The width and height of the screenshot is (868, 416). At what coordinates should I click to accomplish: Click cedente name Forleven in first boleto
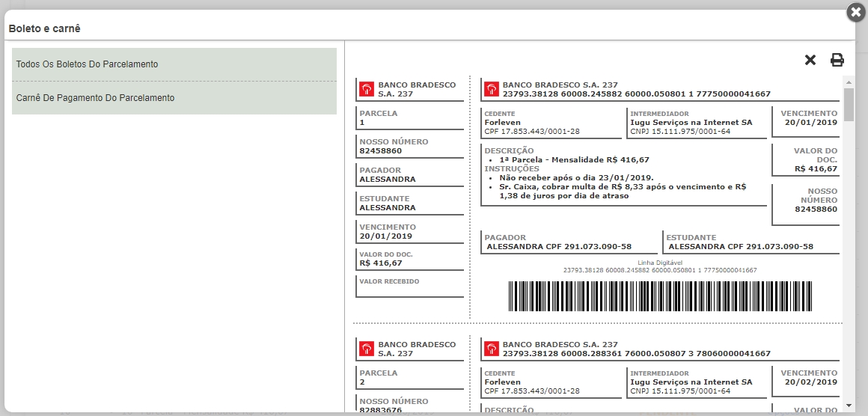(503, 122)
